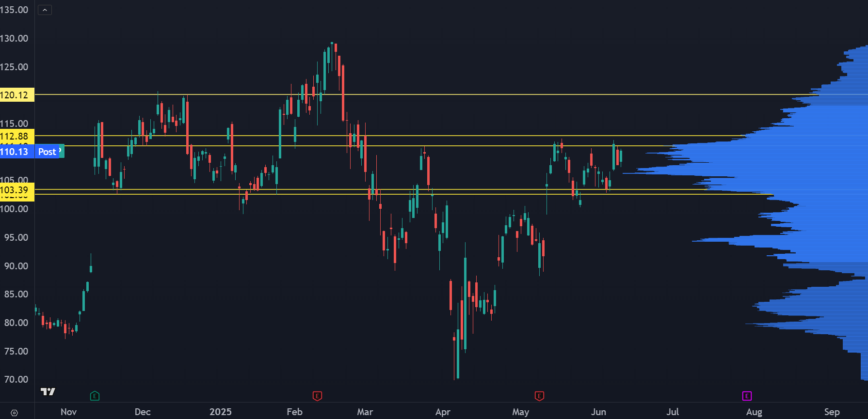868x419 pixels.
Task: Click the May label on the time axis
Action: tap(520, 412)
